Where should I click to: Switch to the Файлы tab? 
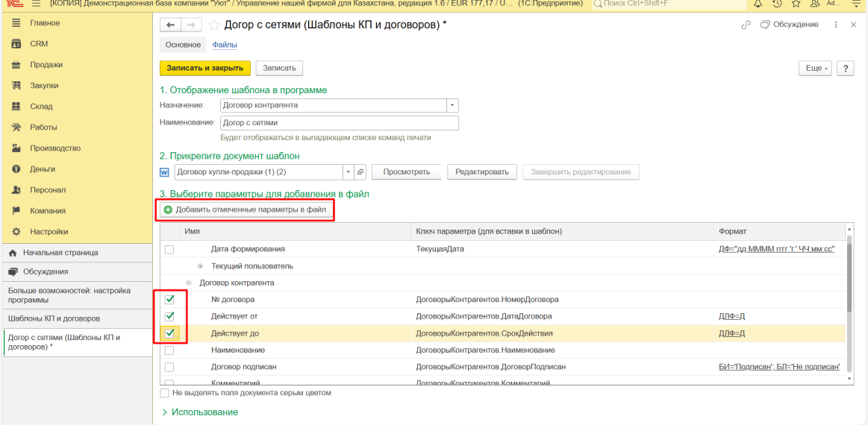click(x=225, y=45)
